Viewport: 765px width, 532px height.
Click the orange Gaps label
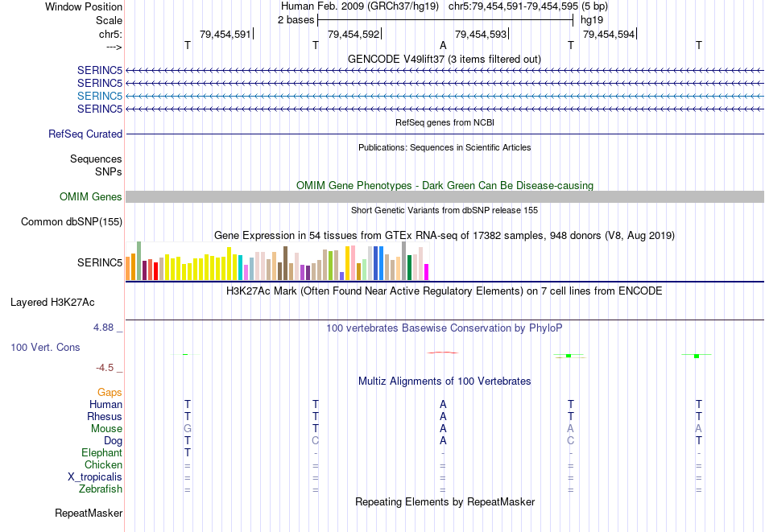click(110, 392)
